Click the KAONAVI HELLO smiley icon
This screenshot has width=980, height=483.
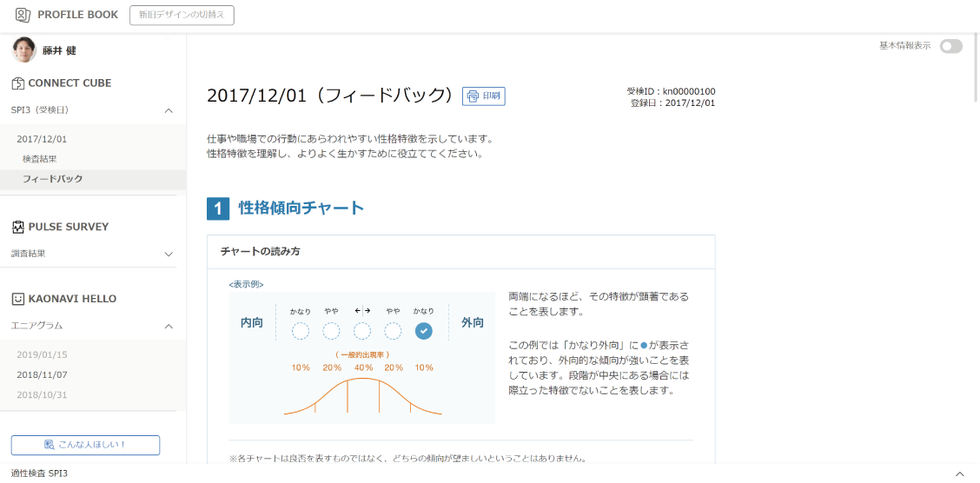[18, 299]
